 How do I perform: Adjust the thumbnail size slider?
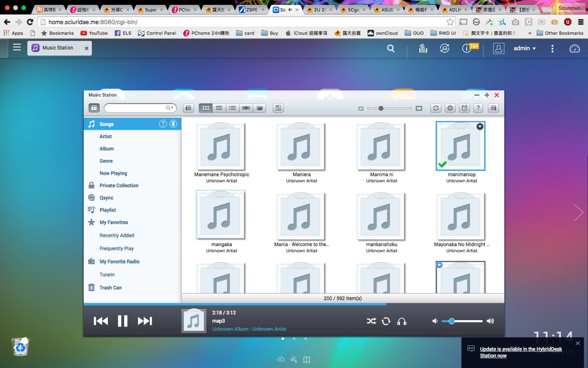(x=381, y=108)
